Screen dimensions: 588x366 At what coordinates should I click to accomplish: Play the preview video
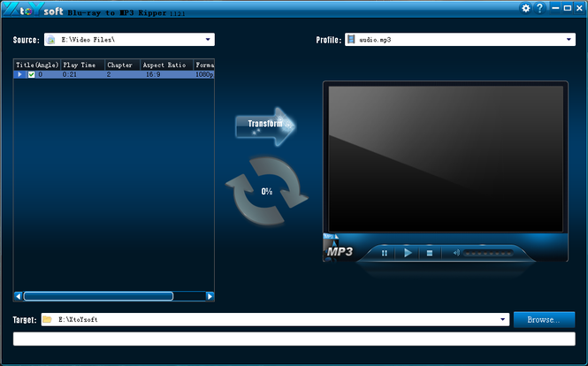408,253
